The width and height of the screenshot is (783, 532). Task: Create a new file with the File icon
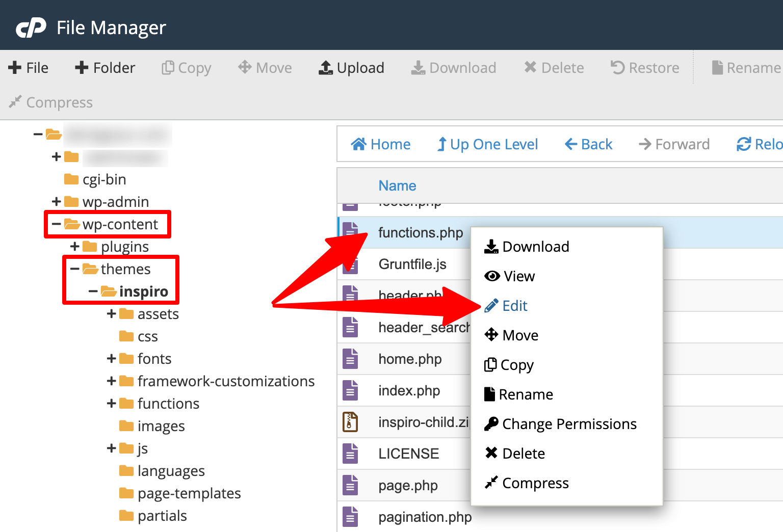click(x=28, y=67)
